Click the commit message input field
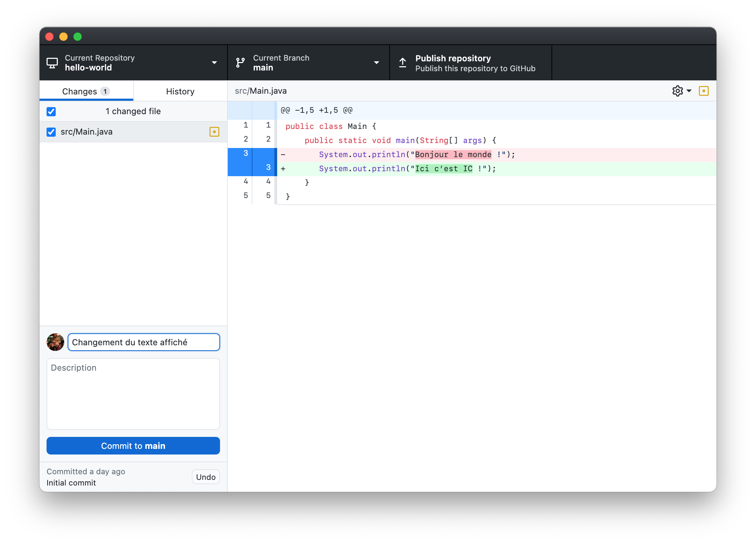The image size is (756, 544). pyautogui.click(x=144, y=342)
